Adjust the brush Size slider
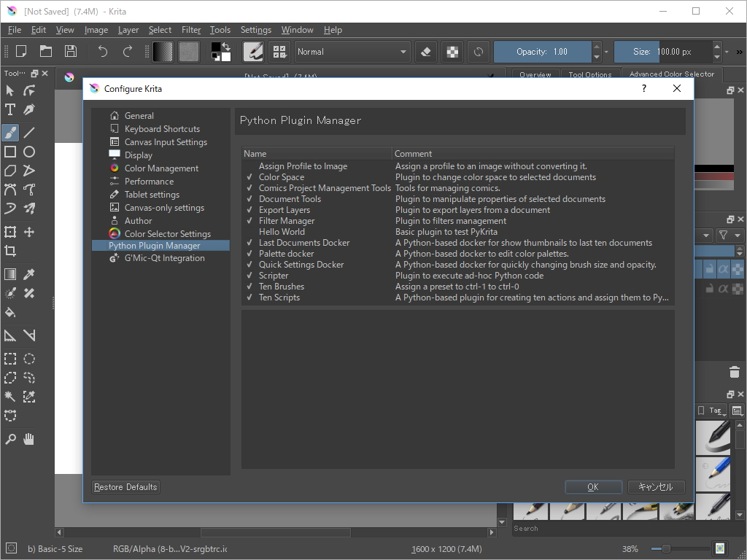 point(662,52)
